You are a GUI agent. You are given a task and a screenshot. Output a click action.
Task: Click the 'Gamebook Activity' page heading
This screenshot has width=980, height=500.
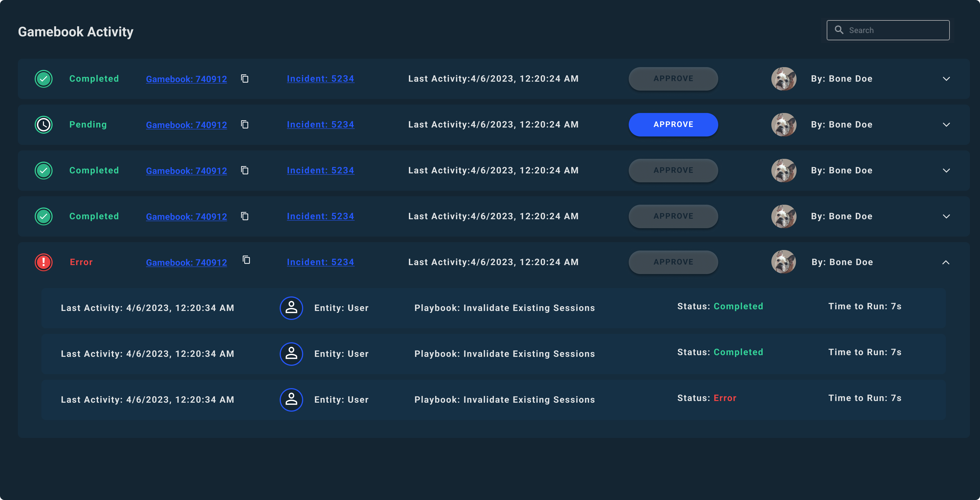(76, 32)
